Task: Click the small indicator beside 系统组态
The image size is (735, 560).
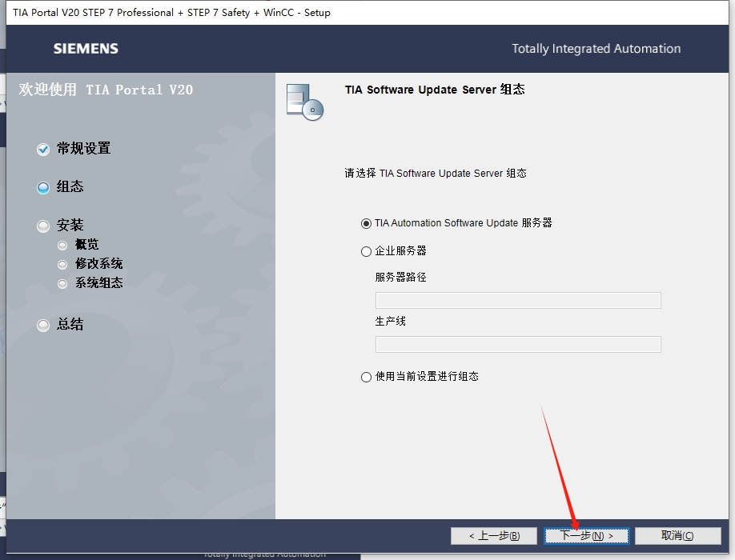Action: point(62,284)
